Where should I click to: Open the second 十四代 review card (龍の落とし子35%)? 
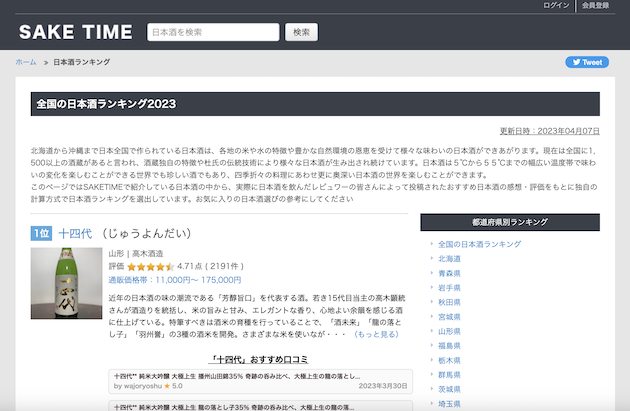tap(260, 405)
